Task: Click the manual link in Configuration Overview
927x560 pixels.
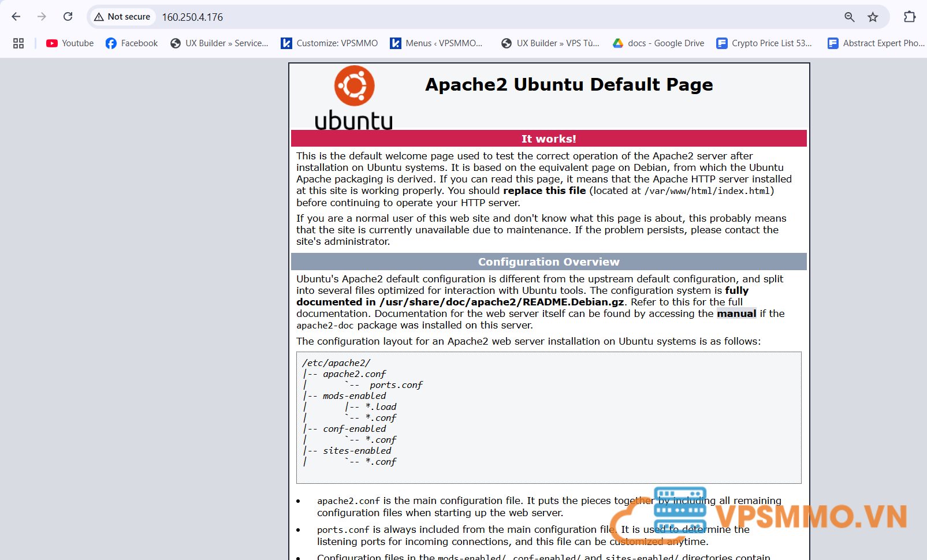Action: pyautogui.click(x=736, y=313)
